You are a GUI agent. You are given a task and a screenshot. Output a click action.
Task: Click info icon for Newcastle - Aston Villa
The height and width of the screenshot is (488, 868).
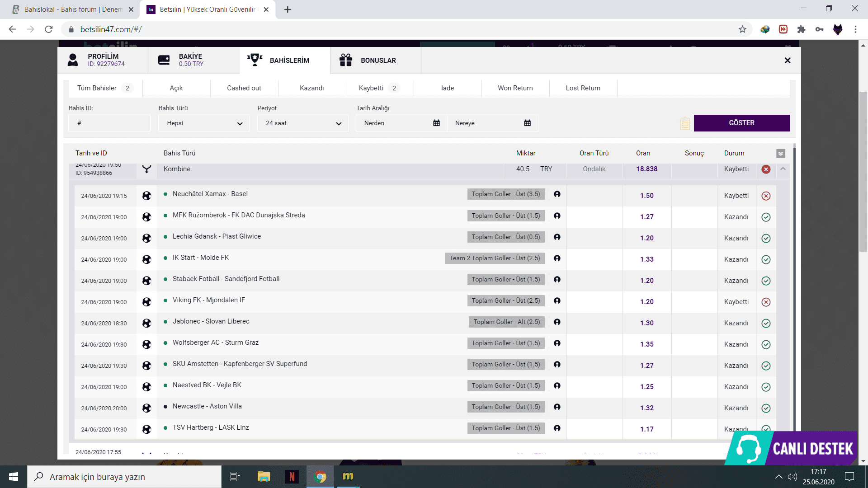coord(557,407)
